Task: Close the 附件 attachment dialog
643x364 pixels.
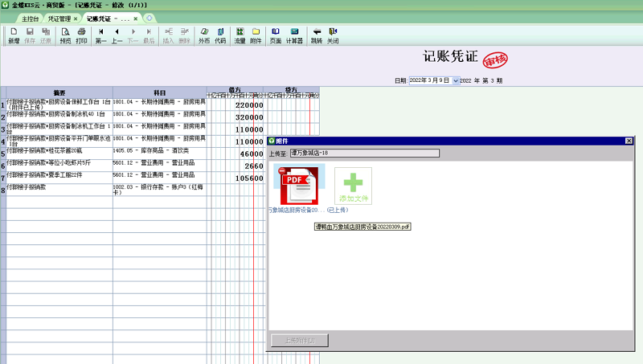Action: coord(629,141)
